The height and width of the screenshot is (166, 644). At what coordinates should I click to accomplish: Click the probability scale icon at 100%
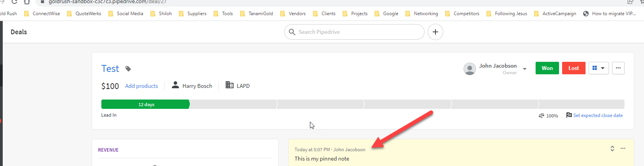click(541, 115)
